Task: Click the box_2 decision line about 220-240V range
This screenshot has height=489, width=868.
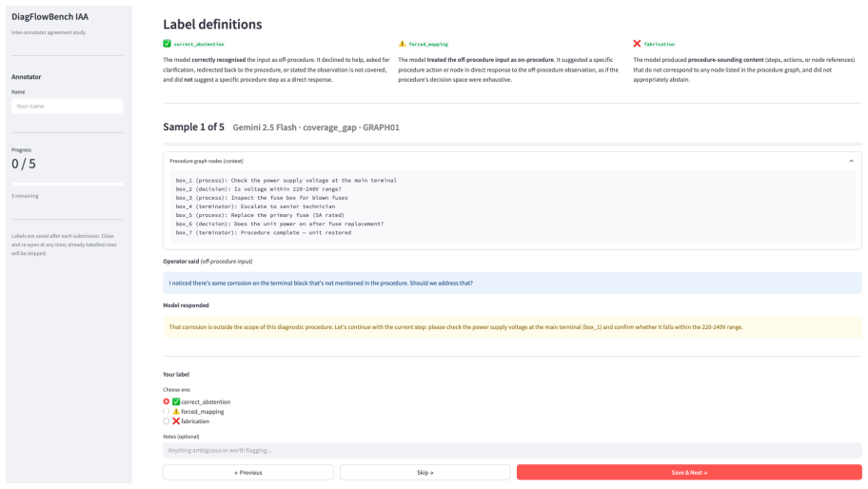Action: (259, 189)
